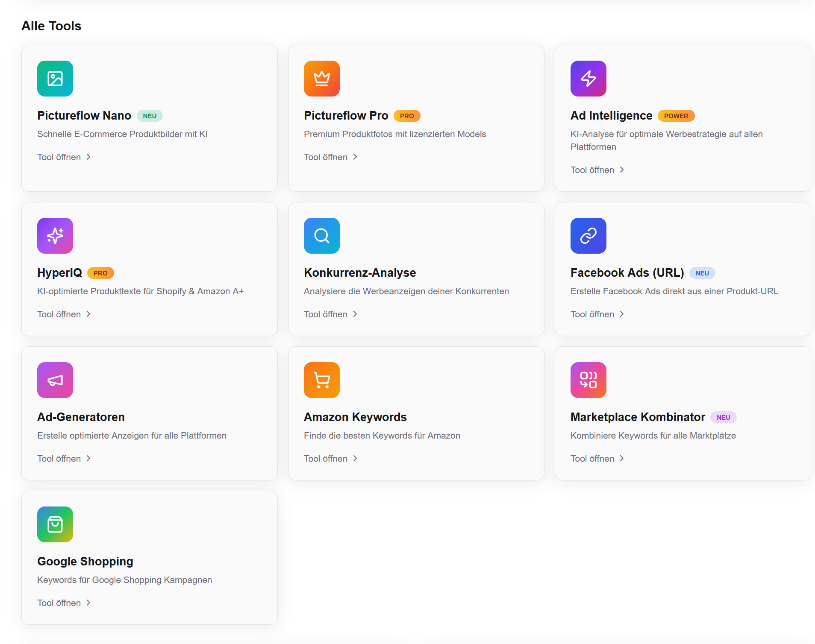Click the Google Shopping bag icon

55,524
